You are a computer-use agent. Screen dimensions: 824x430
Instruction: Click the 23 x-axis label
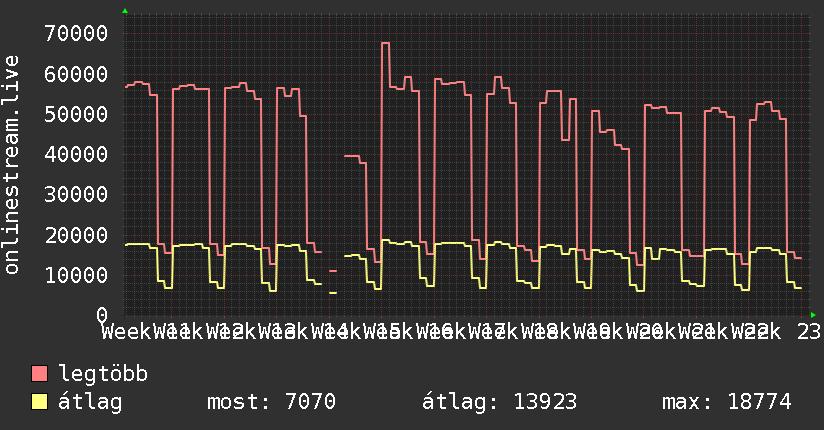[x=809, y=332]
